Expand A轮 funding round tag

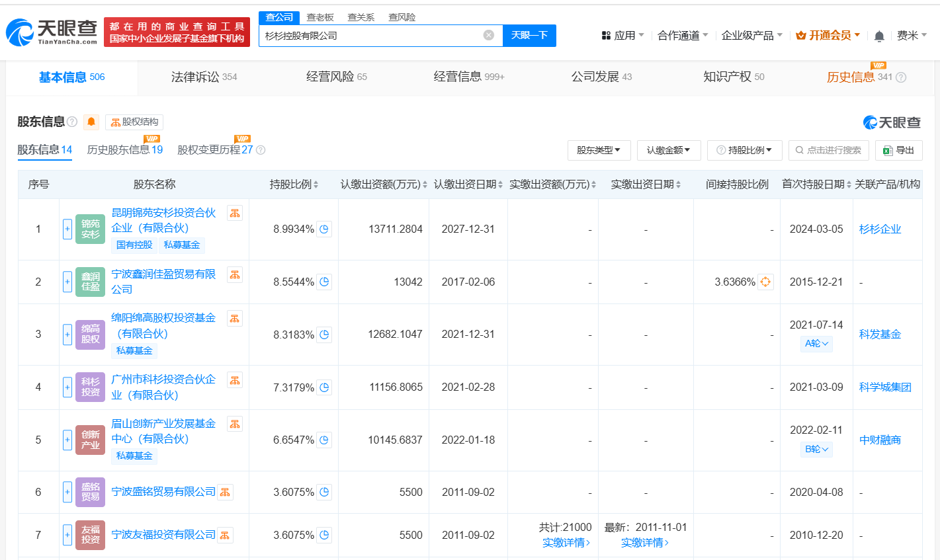[816, 344]
